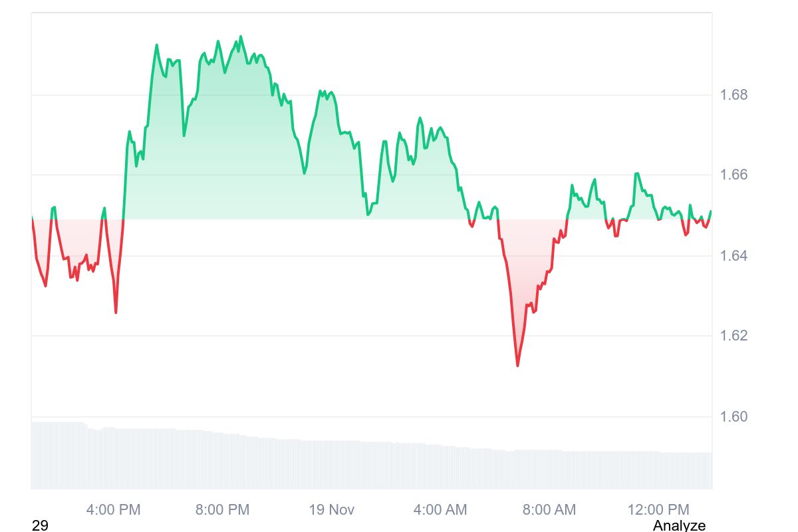The image size is (798, 532).
Task: Click the lowest red dip of the price line
Action: [x=517, y=365]
